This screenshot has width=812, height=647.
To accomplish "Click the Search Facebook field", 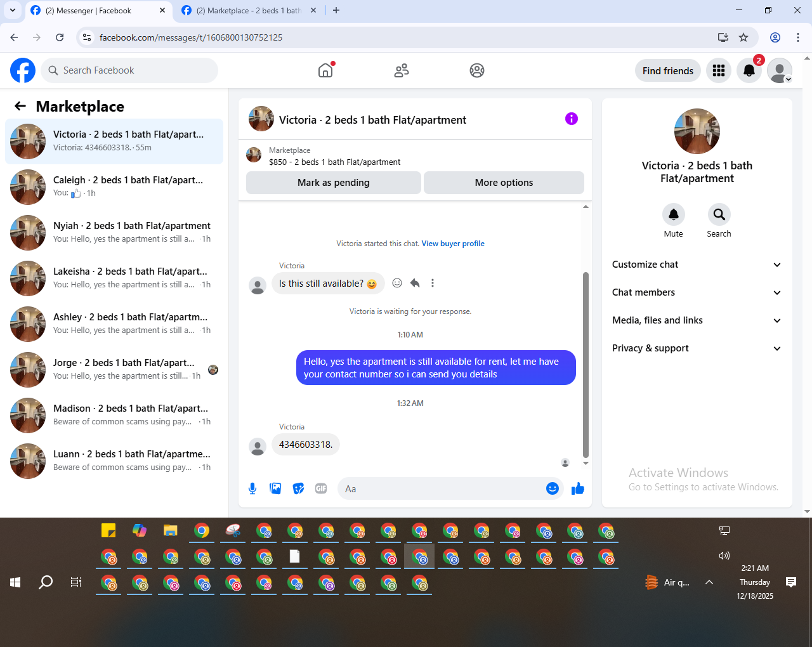I will pos(129,70).
